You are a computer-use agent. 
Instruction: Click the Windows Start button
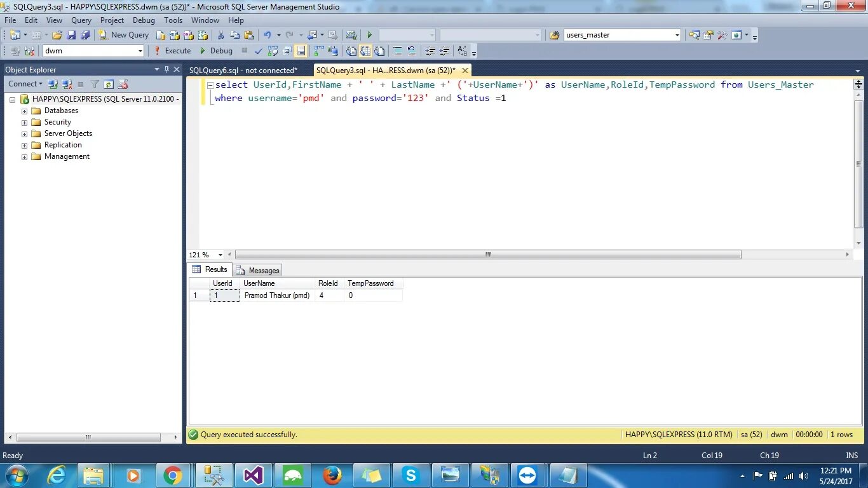(17, 475)
